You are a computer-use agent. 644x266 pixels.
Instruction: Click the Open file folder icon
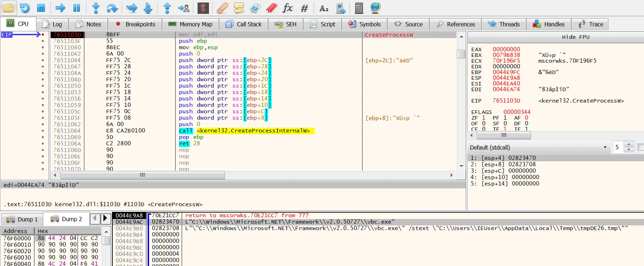point(9,7)
